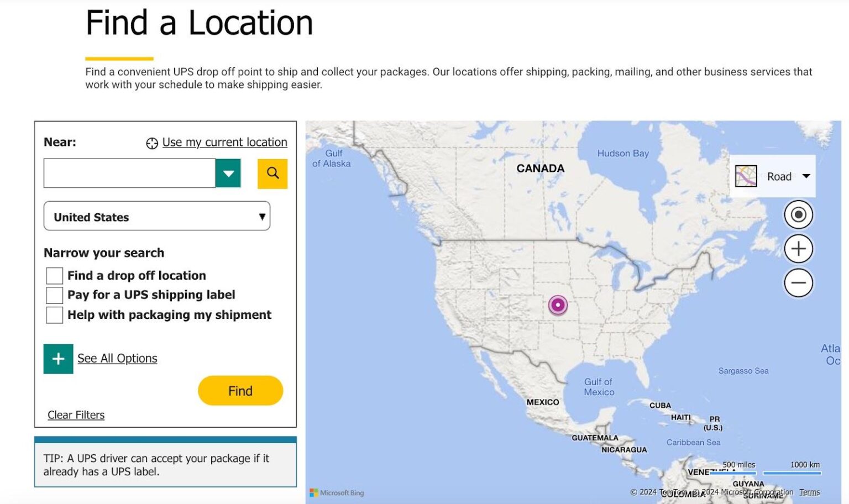This screenshot has width=849, height=504.
Task: Open the Terms link on the map
Action: point(810,492)
